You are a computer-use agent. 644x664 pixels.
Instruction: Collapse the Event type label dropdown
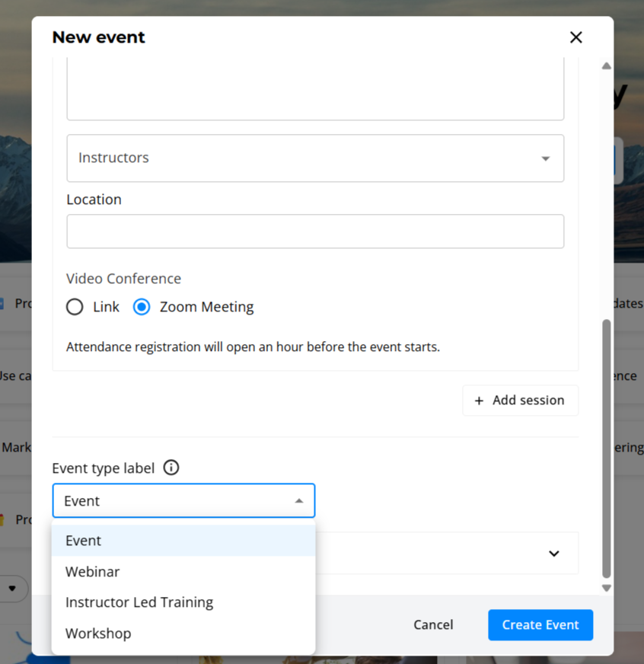tap(298, 501)
